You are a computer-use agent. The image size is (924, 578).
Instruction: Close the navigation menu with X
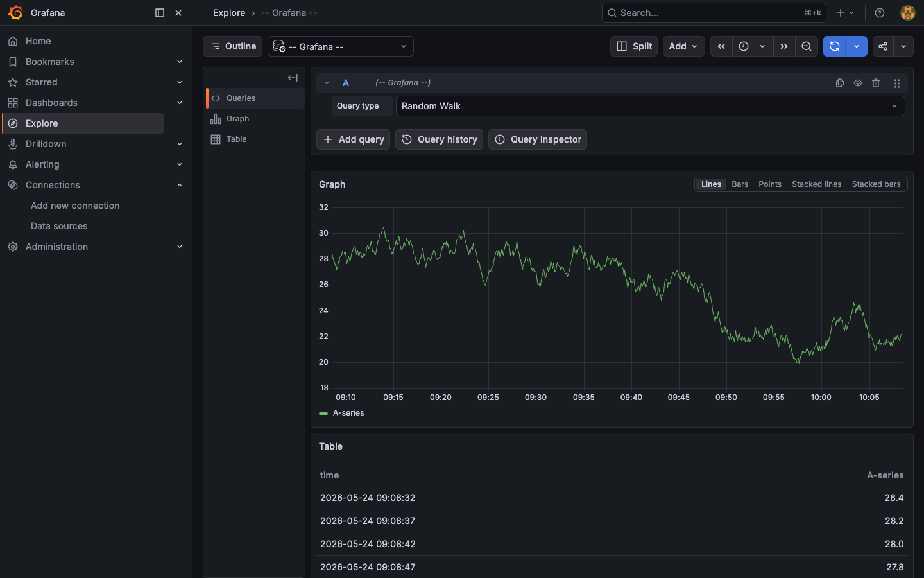point(178,13)
